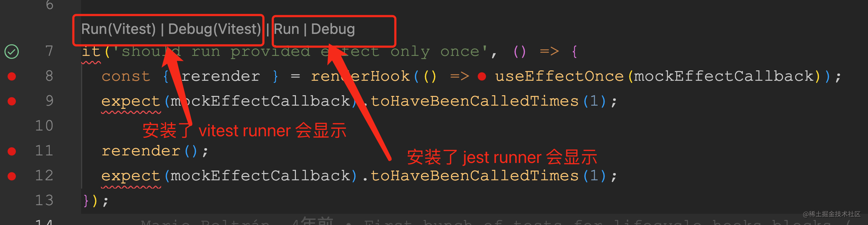Image resolution: width=868 pixels, height=225 pixels.
Task: Click the Jest Debug code lens
Action: point(333,29)
